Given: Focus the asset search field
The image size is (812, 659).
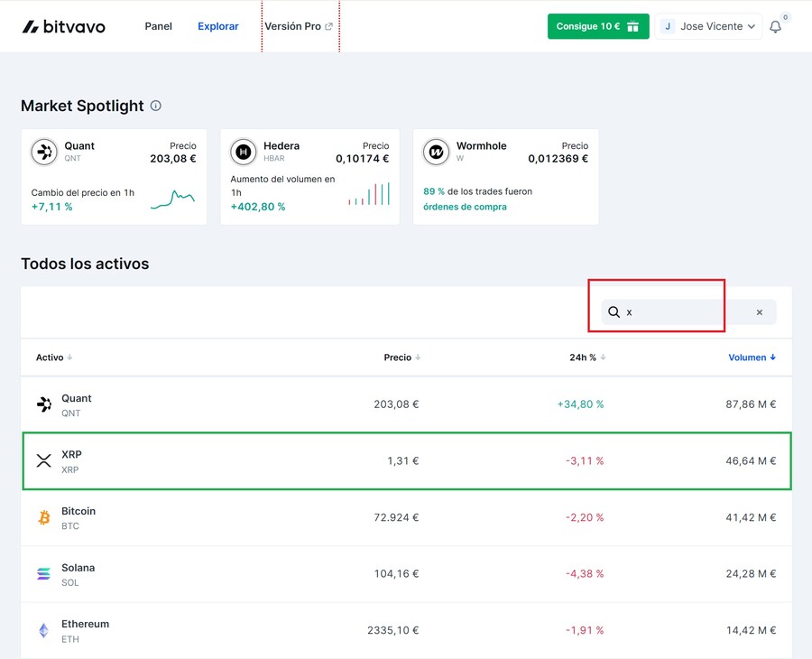Looking at the screenshot, I should point(688,311).
